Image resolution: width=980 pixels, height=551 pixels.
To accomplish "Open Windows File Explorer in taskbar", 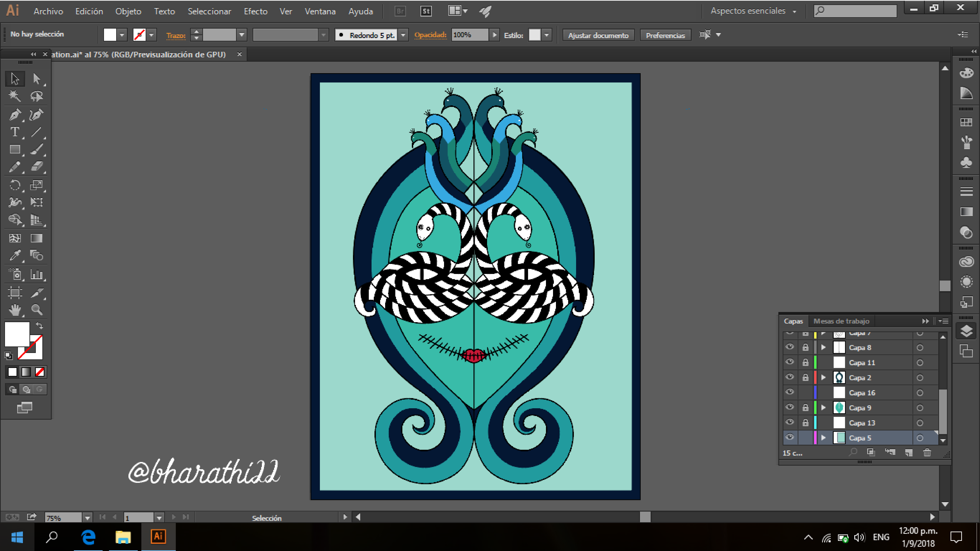I will coord(123,537).
